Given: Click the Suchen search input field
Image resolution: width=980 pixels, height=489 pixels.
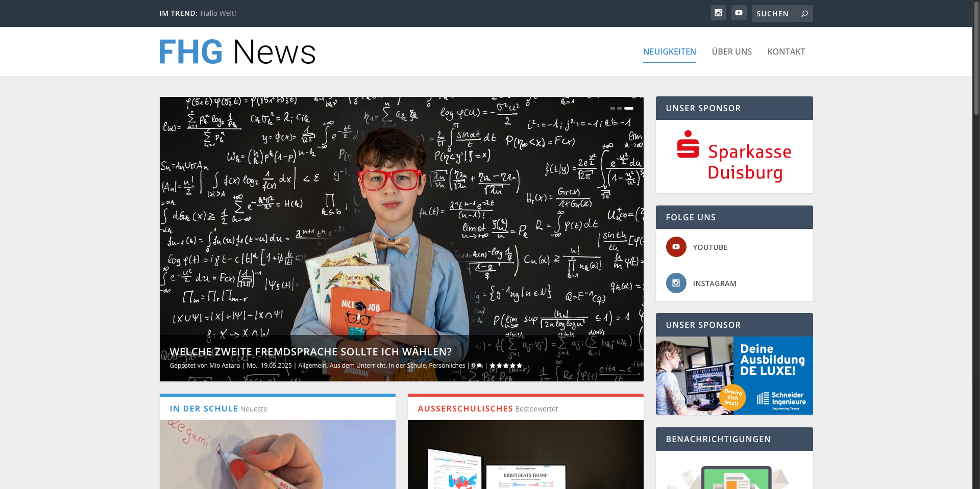Looking at the screenshot, I should click(x=774, y=14).
